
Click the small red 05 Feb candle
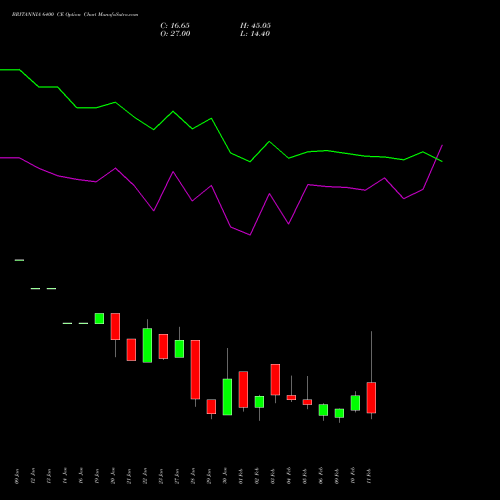307,402
